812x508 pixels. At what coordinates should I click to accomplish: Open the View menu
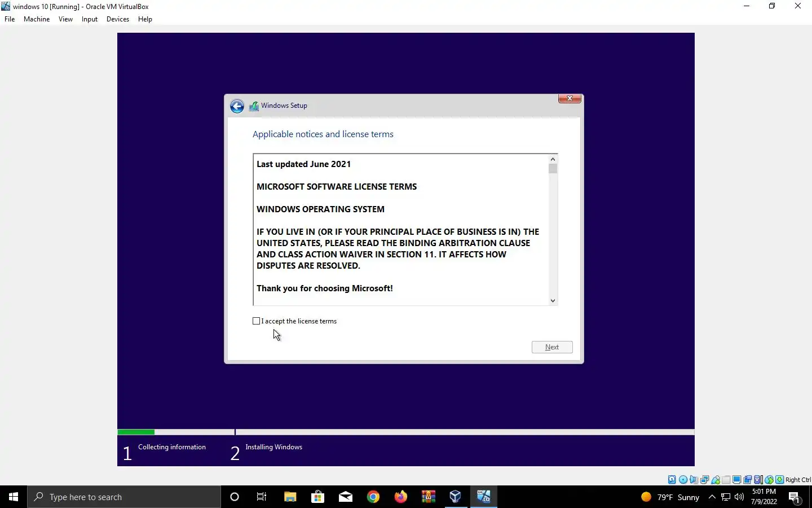[65, 19]
